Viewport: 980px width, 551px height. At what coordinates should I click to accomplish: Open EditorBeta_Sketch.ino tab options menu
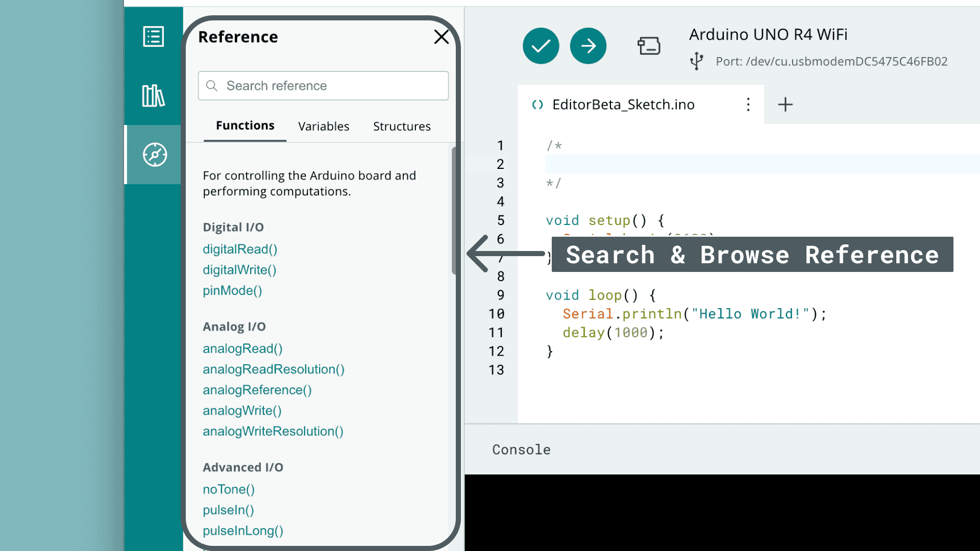click(748, 105)
